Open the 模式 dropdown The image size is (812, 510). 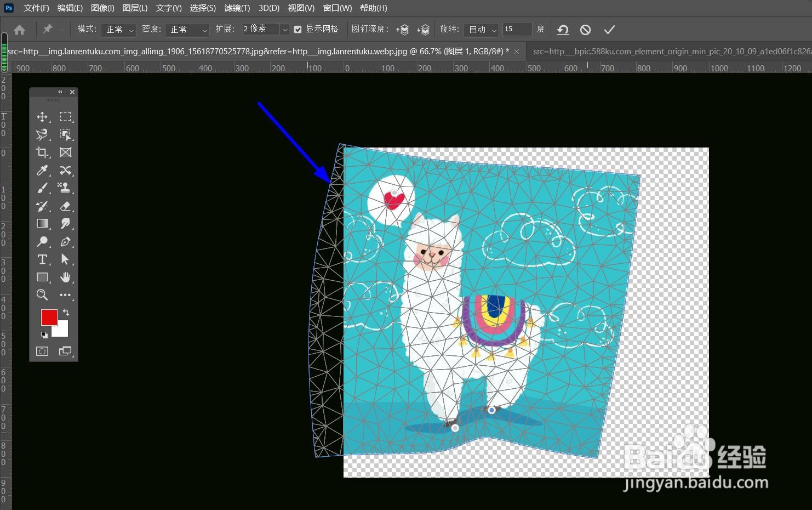point(119,30)
